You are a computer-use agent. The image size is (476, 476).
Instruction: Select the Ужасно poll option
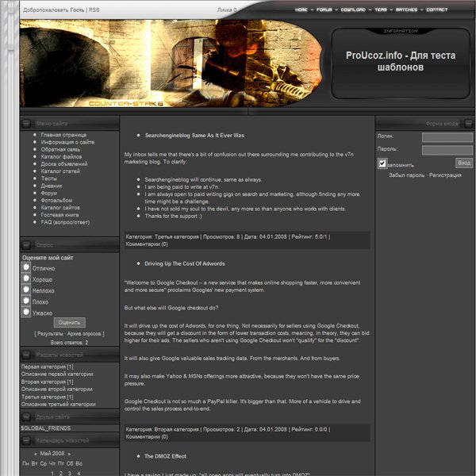pos(26,313)
